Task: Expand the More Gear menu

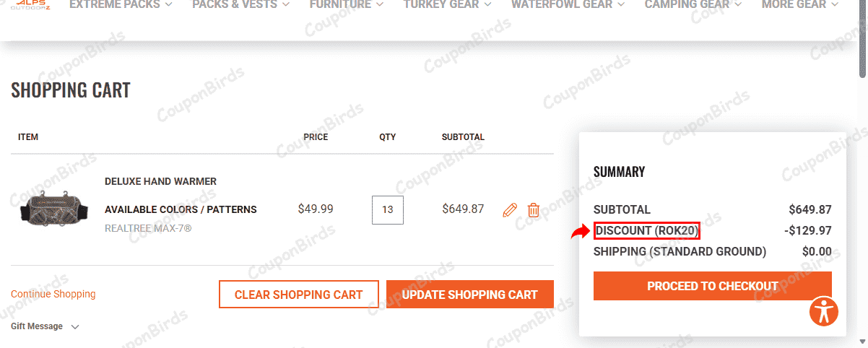Action: click(799, 5)
